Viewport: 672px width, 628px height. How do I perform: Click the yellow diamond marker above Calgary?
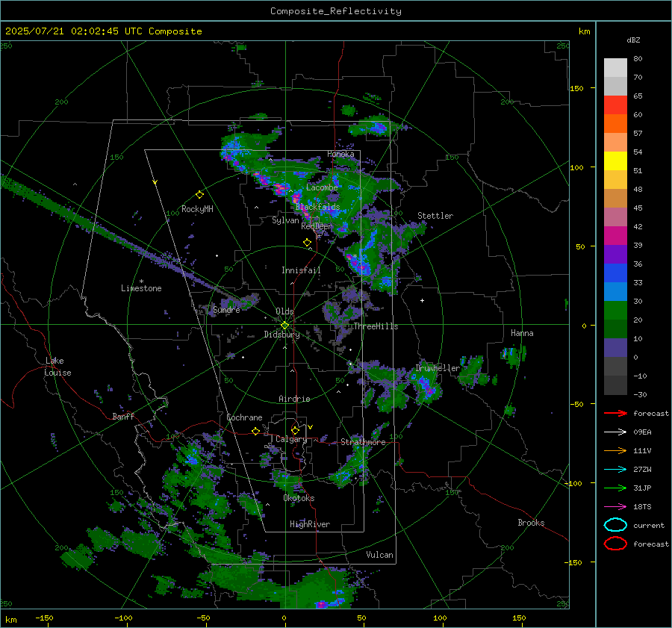295,430
